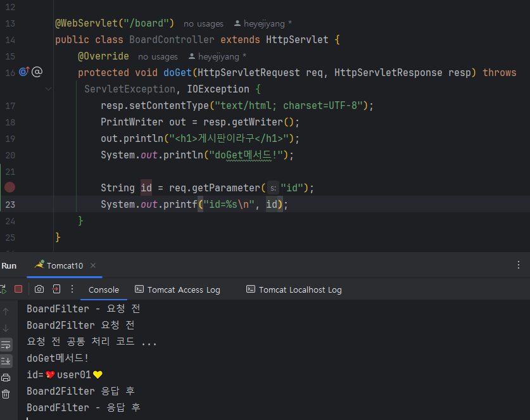
Task: Click console line 'BoardFilter - 응답 후'
Action: coord(84,407)
